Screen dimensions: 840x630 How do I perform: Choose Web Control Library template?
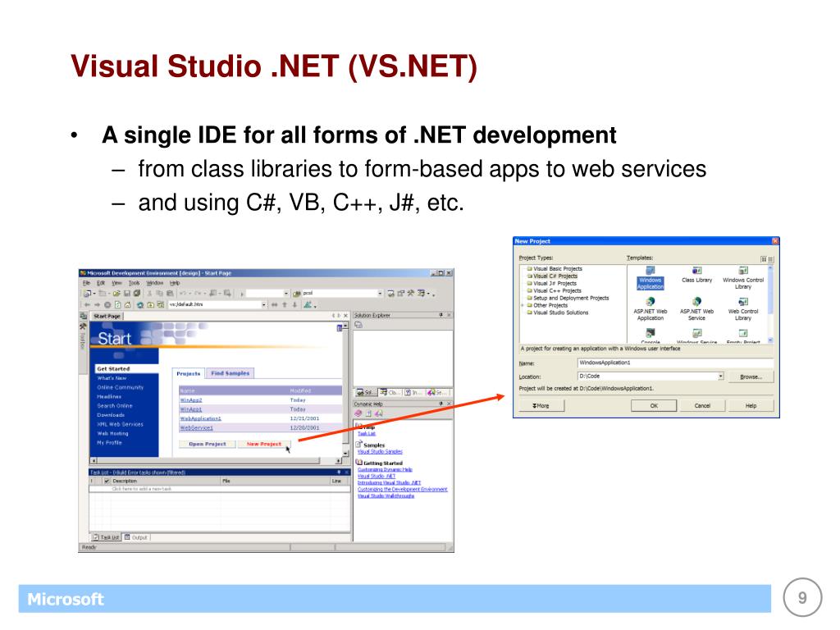pos(743,309)
